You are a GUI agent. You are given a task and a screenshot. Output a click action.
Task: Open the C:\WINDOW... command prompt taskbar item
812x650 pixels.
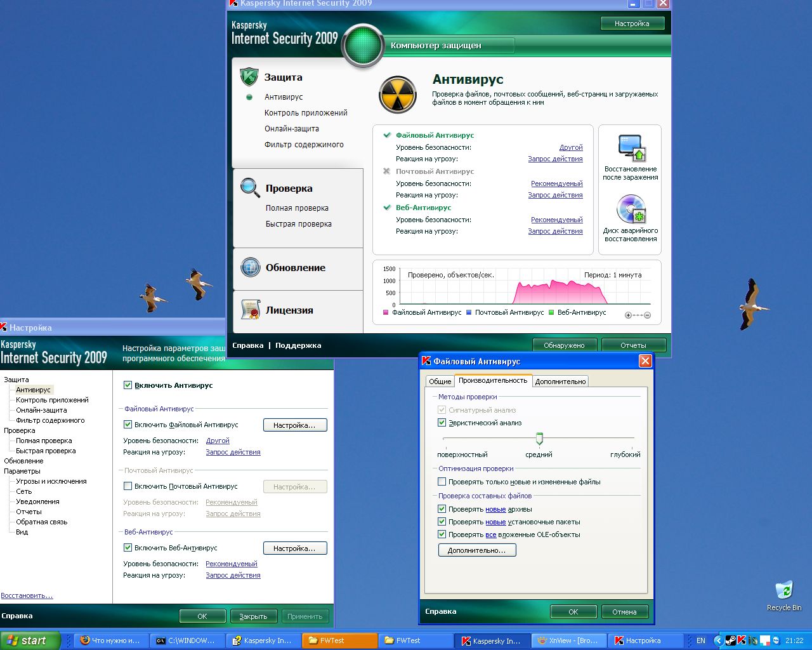(x=188, y=640)
